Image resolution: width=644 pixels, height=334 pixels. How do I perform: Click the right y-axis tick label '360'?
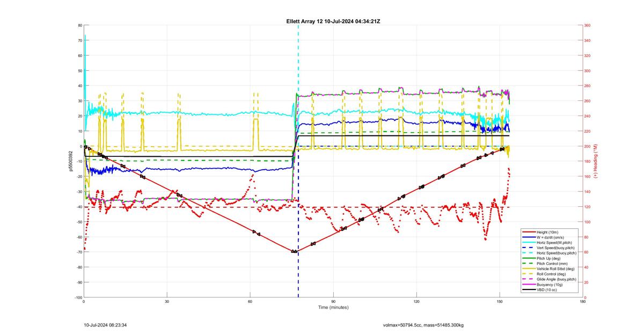588,25
